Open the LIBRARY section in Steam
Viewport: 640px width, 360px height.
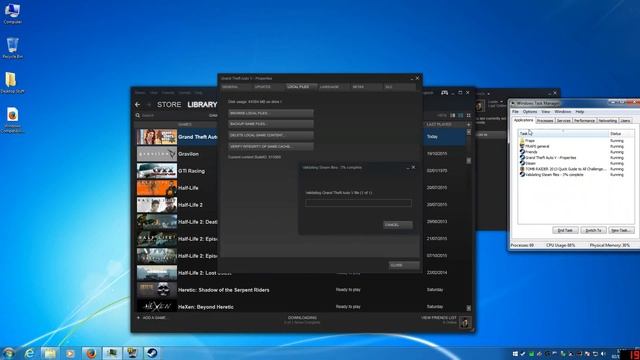202,105
